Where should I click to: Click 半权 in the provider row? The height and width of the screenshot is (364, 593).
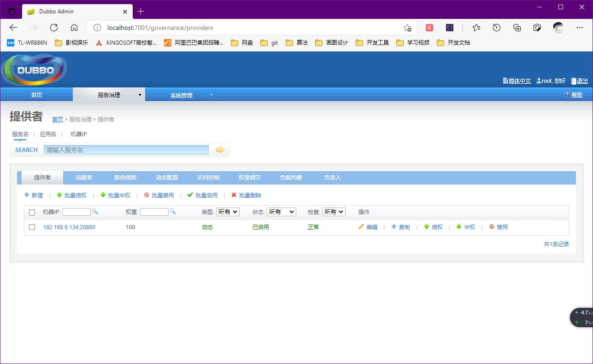(x=466, y=227)
